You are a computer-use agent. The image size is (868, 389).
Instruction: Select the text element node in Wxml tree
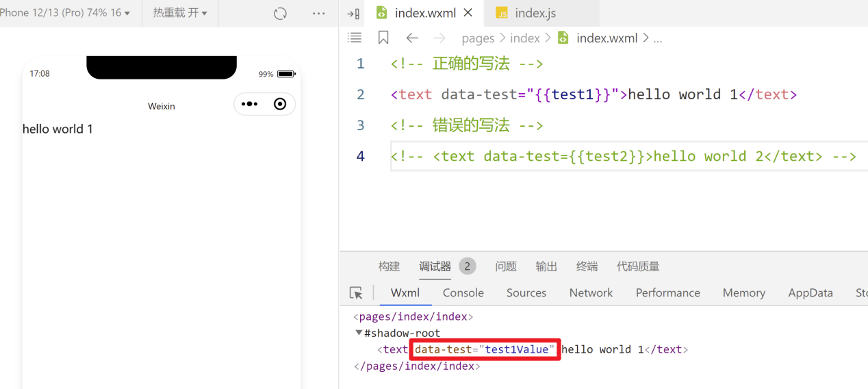[533, 349]
